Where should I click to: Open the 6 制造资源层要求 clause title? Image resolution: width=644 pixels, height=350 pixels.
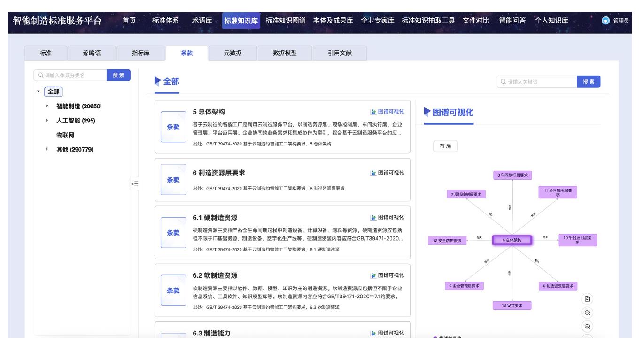tap(219, 173)
